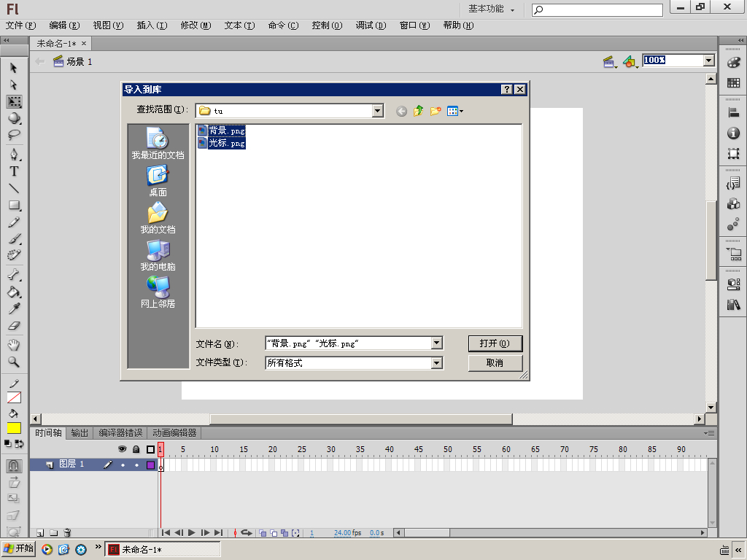Toggle Snap to Objects magnet
Image resolution: width=747 pixels, height=560 pixels.
pyautogui.click(x=13, y=465)
